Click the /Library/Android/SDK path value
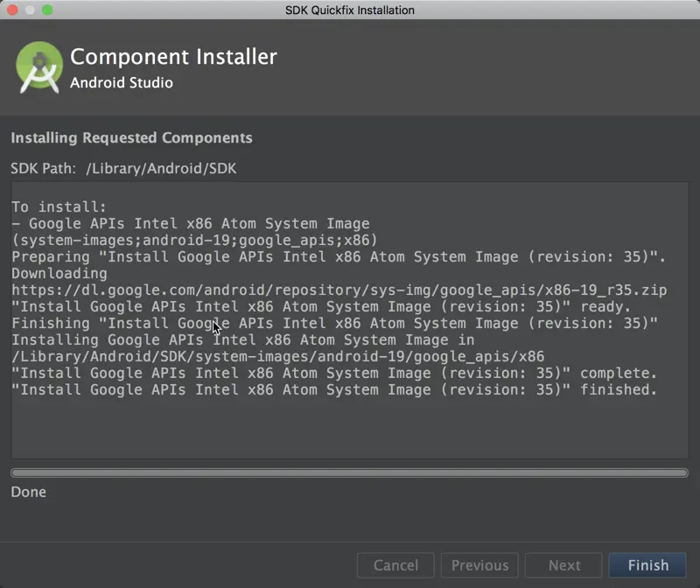The height and width of the screenshot is (588, 700). click(x=161, y=168)
